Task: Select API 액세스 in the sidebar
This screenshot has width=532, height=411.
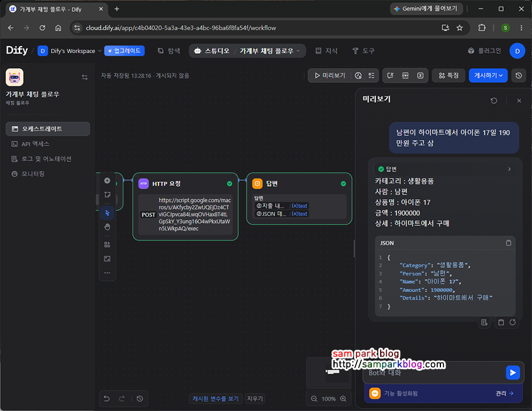Action: tap(48, 144)
